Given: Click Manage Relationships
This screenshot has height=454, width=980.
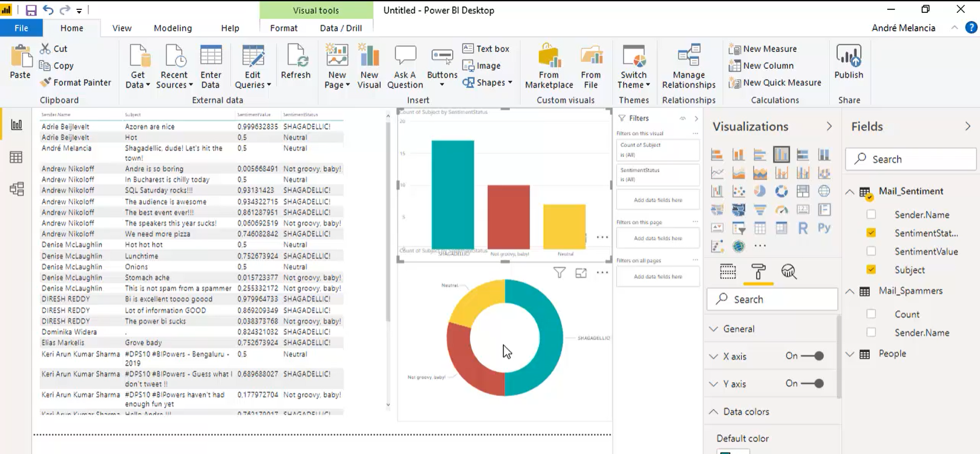Looking at the screenshot, I should pyautogui.click(x=689, y=67).
